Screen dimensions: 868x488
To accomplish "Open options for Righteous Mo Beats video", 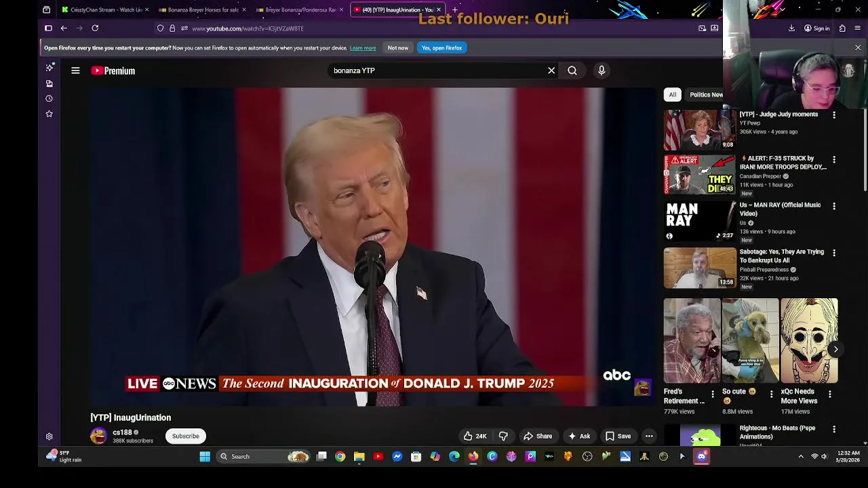I will [x=834, y=430].
